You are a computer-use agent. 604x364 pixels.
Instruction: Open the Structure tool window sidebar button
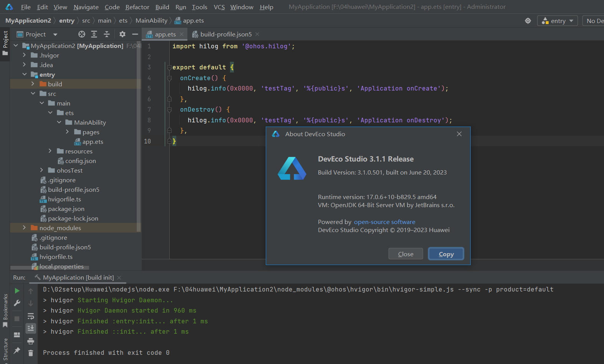coord(5,350)
